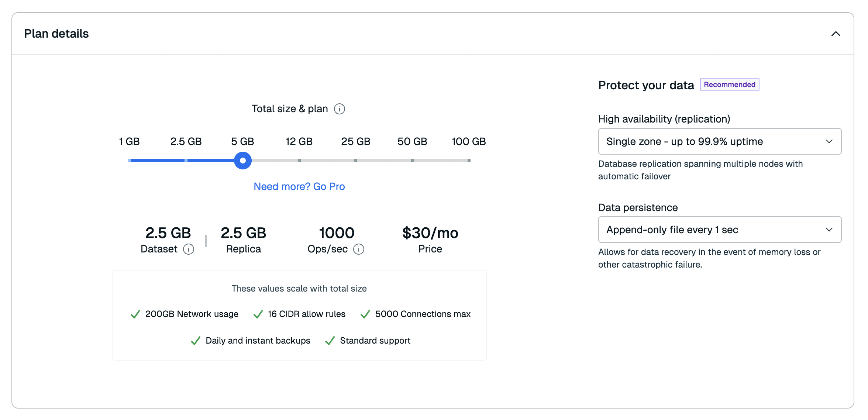The image size is (868, 420).
Task: Click the Recommended badge
Action: [x=729, y=85]
